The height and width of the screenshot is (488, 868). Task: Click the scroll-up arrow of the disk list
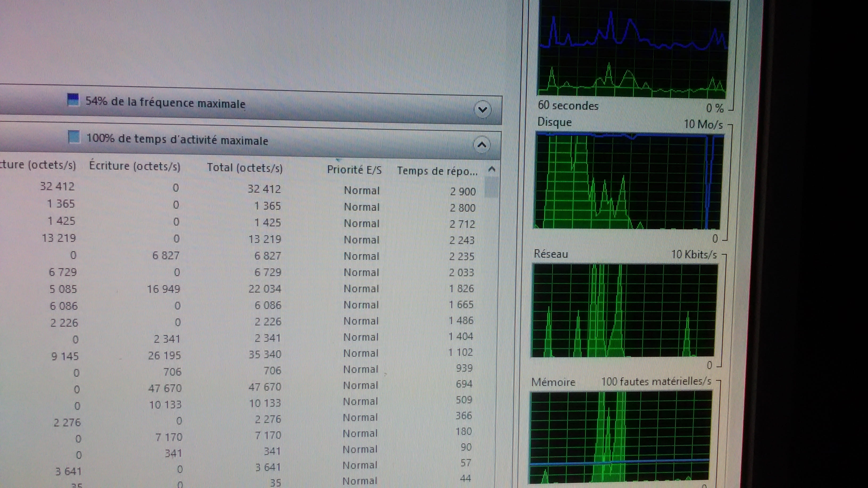pos(492,169)
